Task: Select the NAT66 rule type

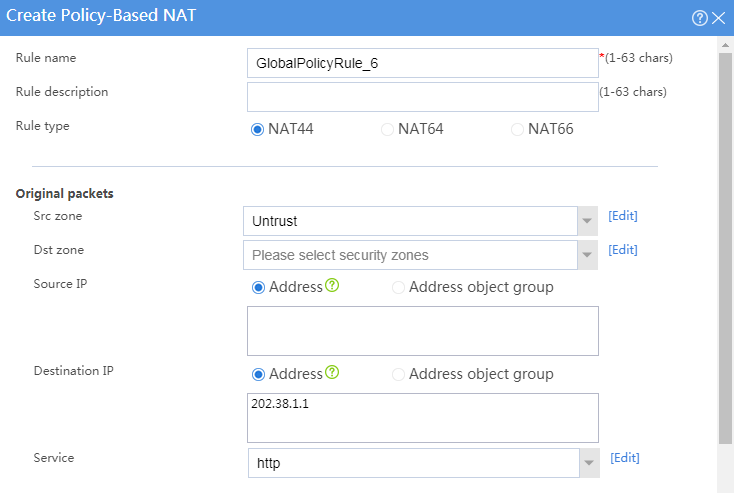Action: pyautogui.click(x=517, y=129)
